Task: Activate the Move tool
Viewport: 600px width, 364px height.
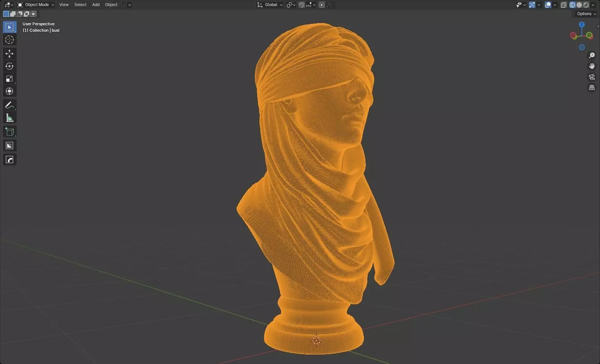Action: click(9, 54)
